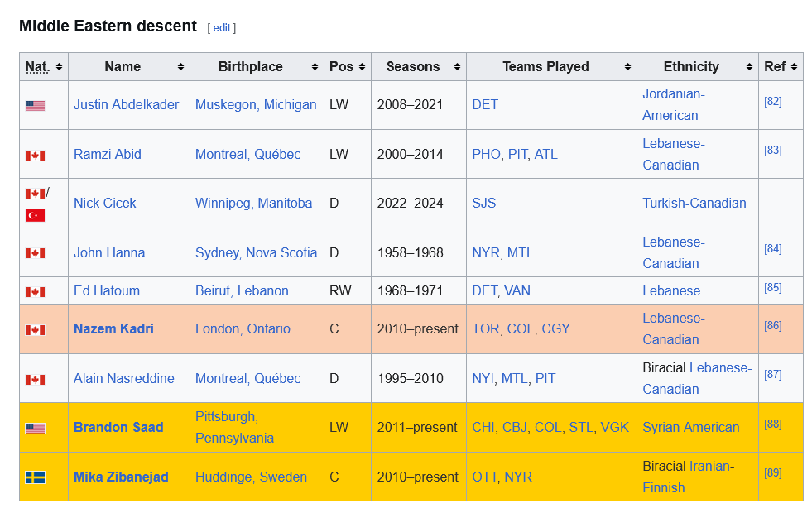Sort by Ethnicity column sort arrows
The width and height of the screenshot is (812, 513).
pos(749,67)
